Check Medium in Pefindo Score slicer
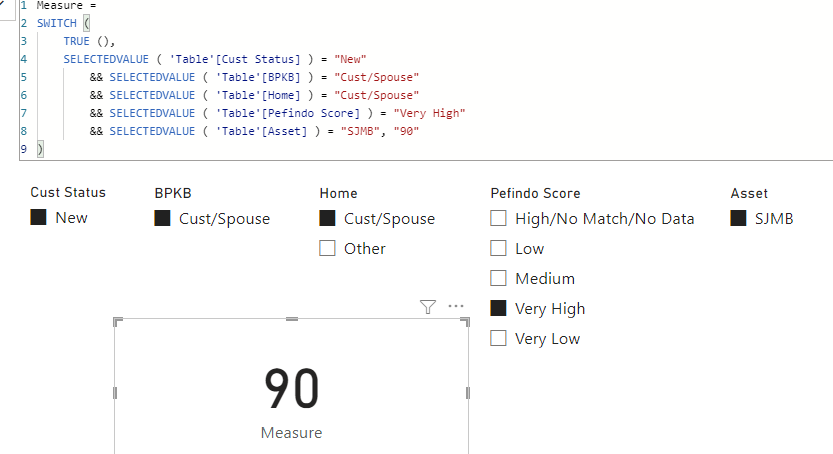The height and width of the screenshot is (454, 833). (x=498, y=278)
